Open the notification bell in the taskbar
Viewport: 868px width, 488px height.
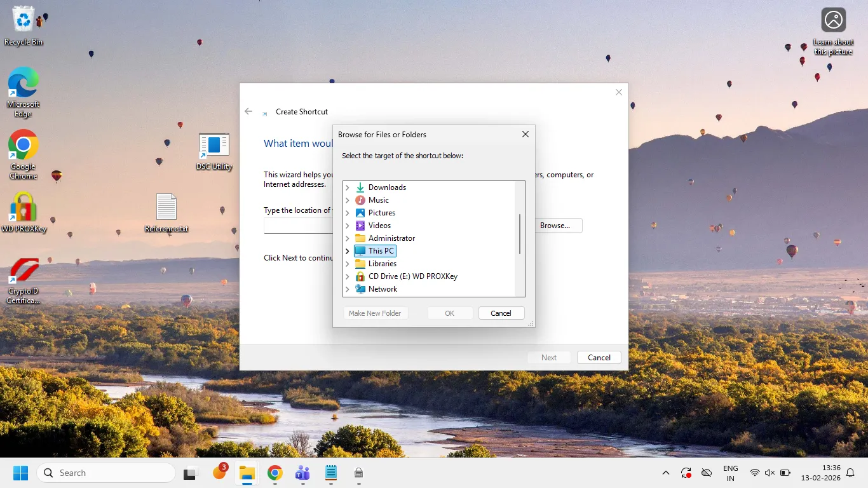850,473
